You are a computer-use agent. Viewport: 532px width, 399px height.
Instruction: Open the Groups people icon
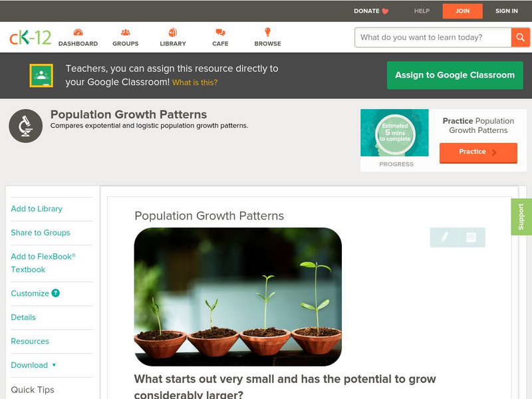tap(126, 33)
